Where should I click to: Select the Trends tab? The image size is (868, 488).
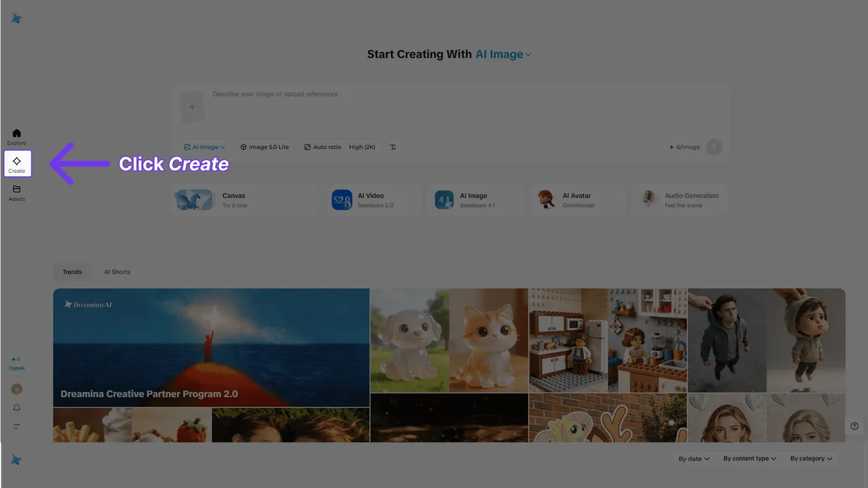(x=72, y=272)
